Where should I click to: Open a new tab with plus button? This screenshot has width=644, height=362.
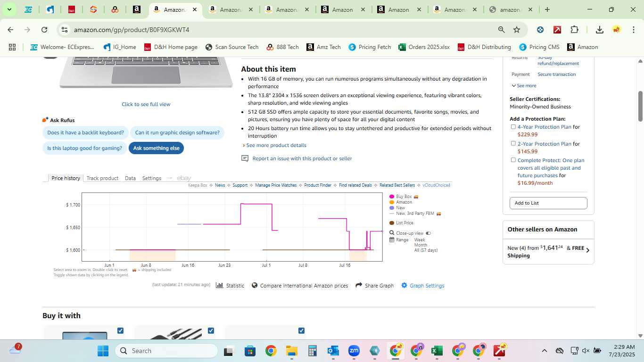tap(547, 9)
